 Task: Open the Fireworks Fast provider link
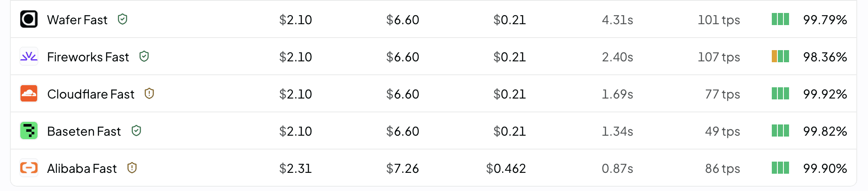click(88, 57)
